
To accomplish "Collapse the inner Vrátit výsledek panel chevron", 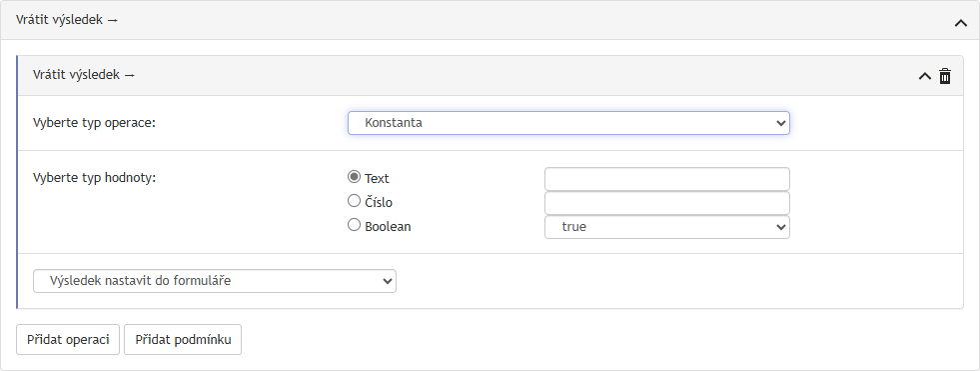I will point(924,76).
